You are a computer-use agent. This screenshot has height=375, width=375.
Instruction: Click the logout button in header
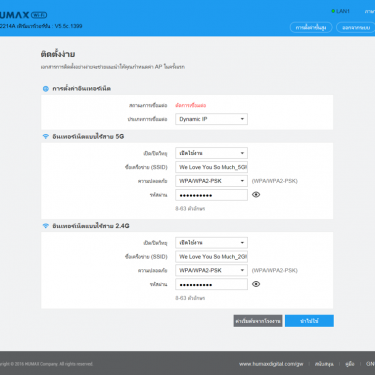[x=356, y=27]
